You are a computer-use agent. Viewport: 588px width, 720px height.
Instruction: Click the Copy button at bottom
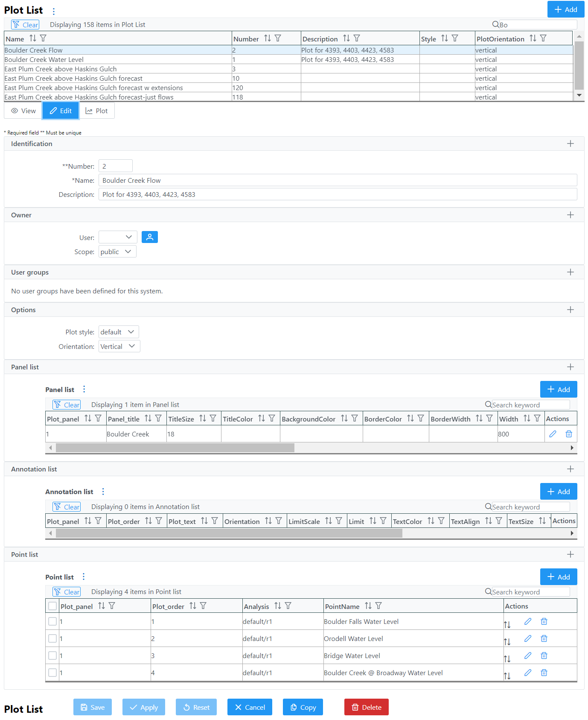point(303,707)
